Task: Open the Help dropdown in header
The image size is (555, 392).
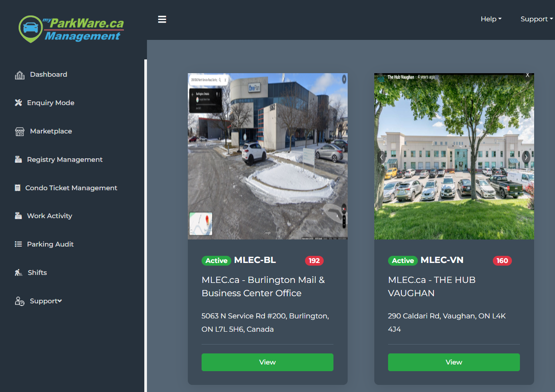Action: coord(491,19)
